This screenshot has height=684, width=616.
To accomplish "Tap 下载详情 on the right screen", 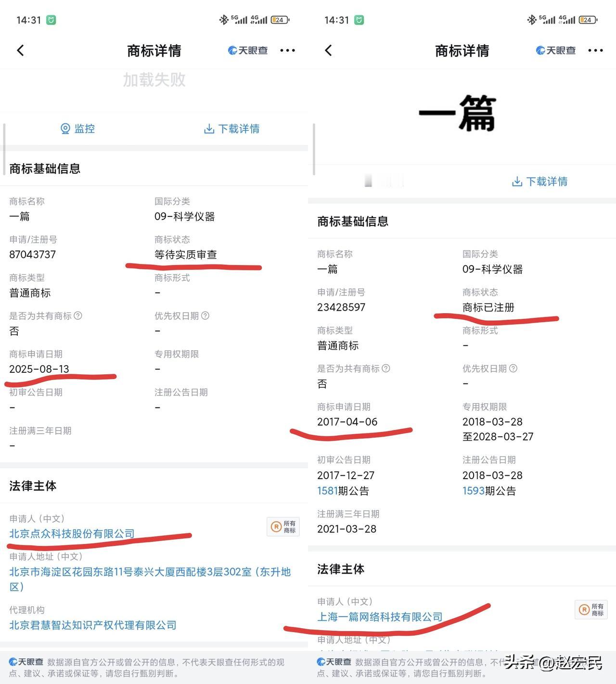I will 540,181.
